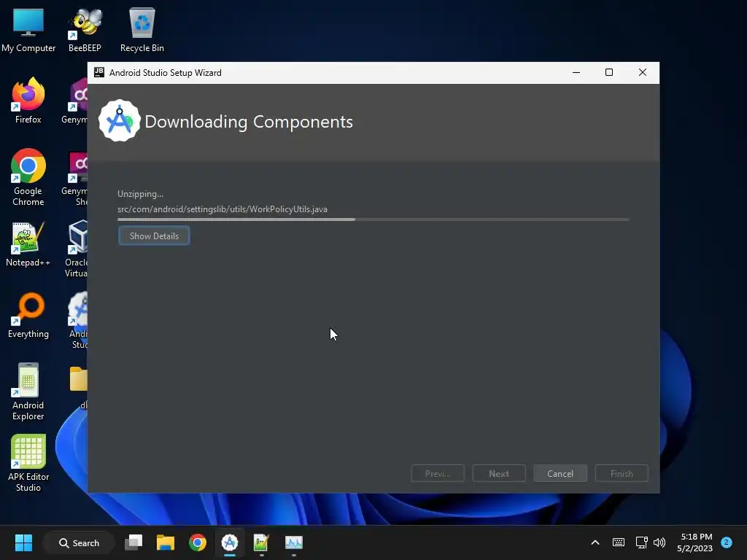The image size is (747, 560).
Task: Open My Computer desktop icon
Action: coord(28,29)
